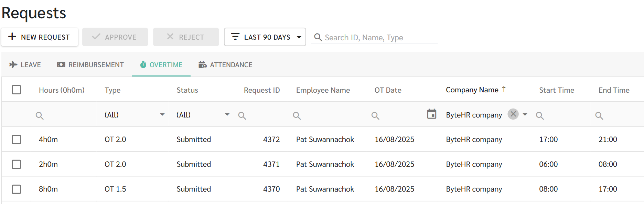Open the Last 90 Days date filter
Screen dimensions: 644x204
pyautogui.click(x=265, y=37)
